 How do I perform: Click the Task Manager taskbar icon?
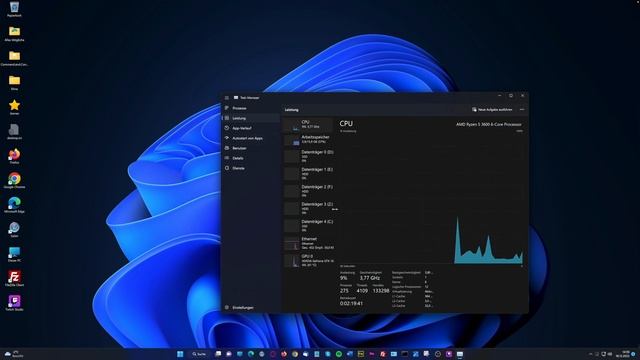460,354
